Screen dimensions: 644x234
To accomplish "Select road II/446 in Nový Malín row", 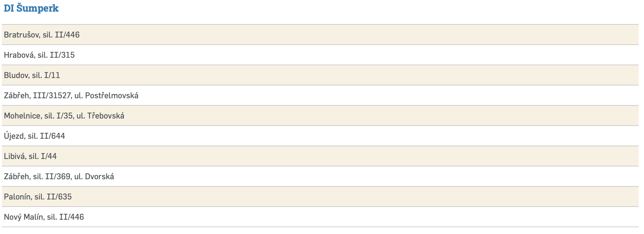I will [72, 217].
